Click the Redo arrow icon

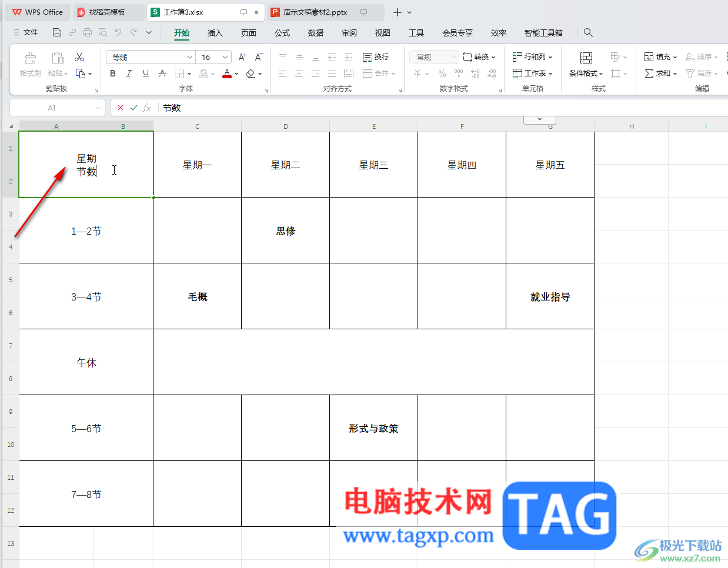(x=134, y=32)
